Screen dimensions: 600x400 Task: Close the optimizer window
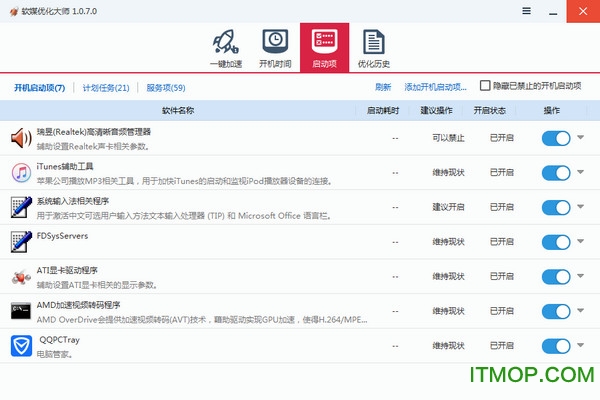pos(583,11)
